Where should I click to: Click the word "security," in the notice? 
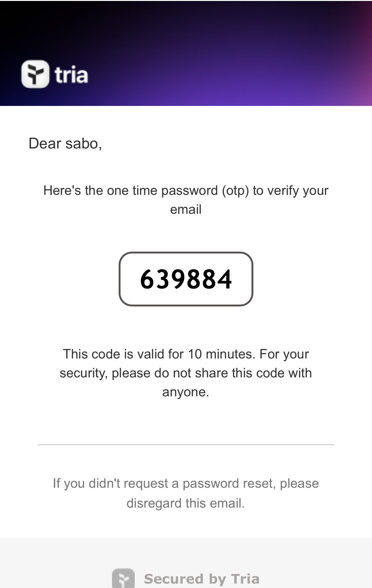point(84,373)
